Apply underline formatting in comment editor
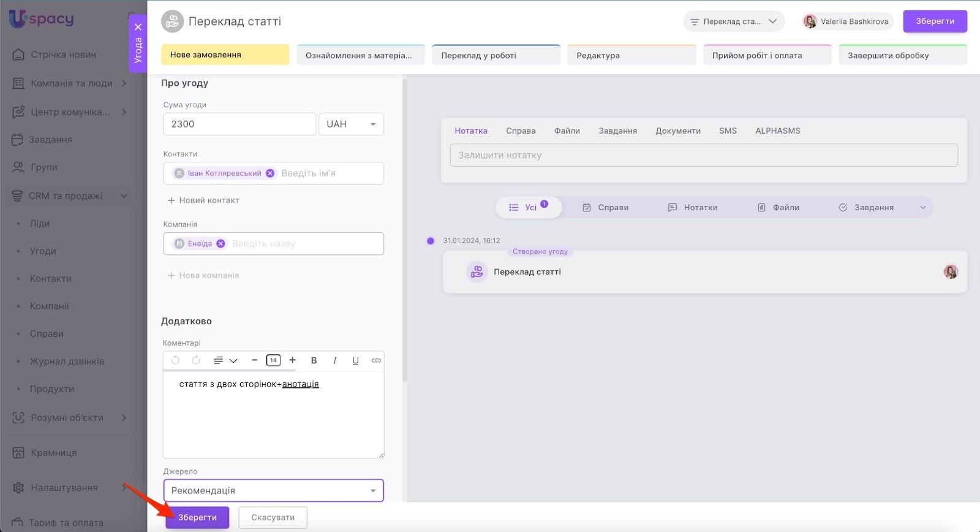This screenshot has width=980, height=532. (x=355, y=360)
